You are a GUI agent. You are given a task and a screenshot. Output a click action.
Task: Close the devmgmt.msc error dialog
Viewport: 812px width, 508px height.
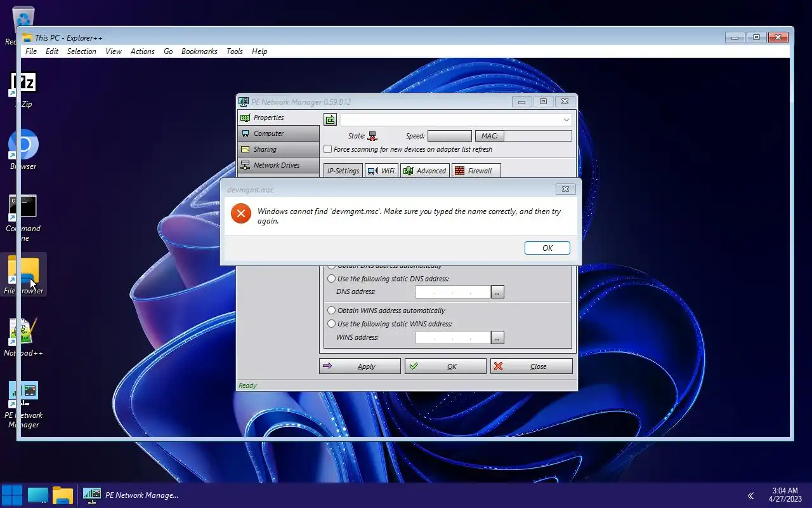[565, 189]
